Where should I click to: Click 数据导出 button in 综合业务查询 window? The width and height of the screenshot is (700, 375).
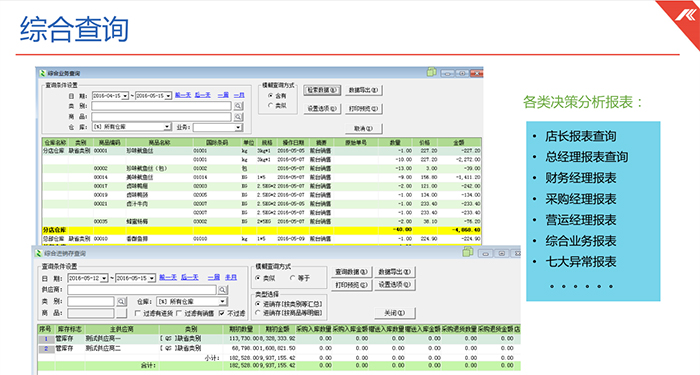pyautogui.click(x=363, y=90)
